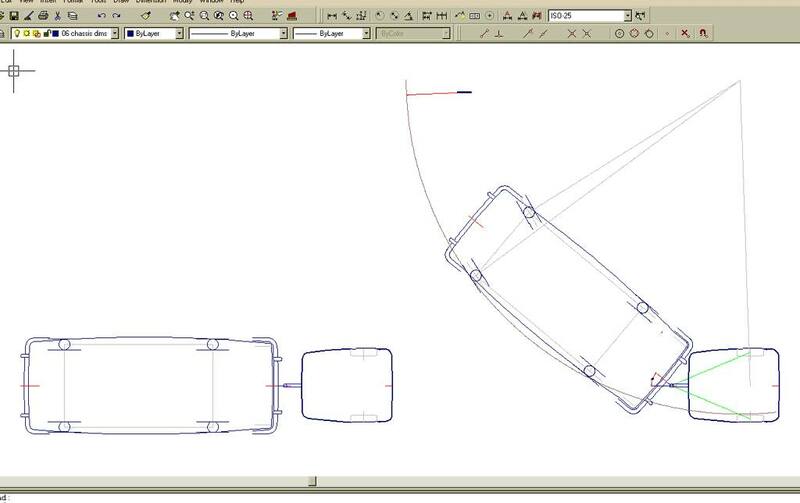800x503 pixels.
Task: Click the Center Mark icon
Action: point(489,16)
